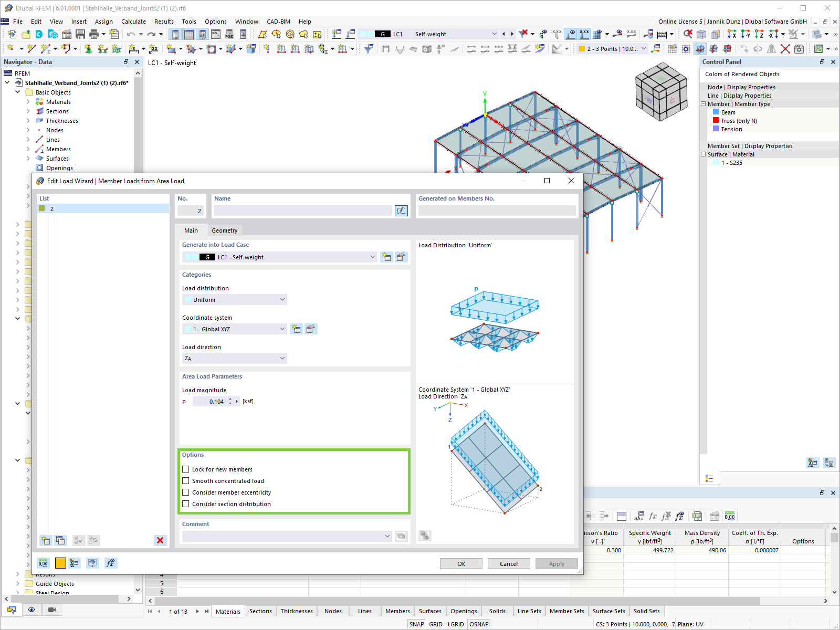Viewport: 840px width, 630px height.
Task: Click the Beam member type color swatch
Action: click(x=717, y=112)
